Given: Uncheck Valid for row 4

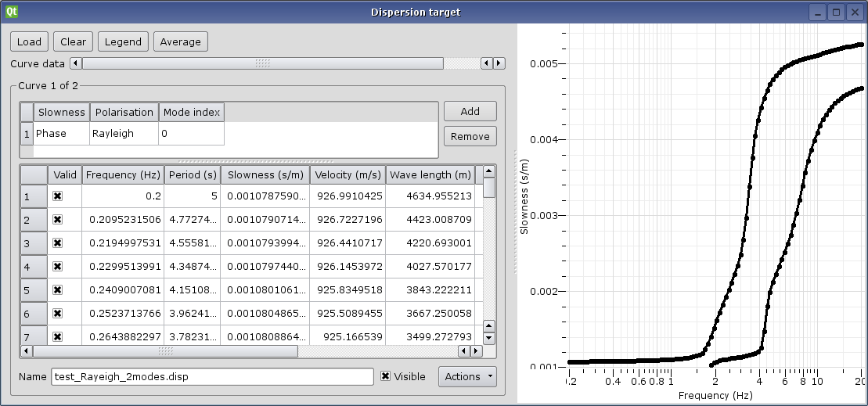Looking at the screenshot, I should pyautogui.click(x=57, y=267).
